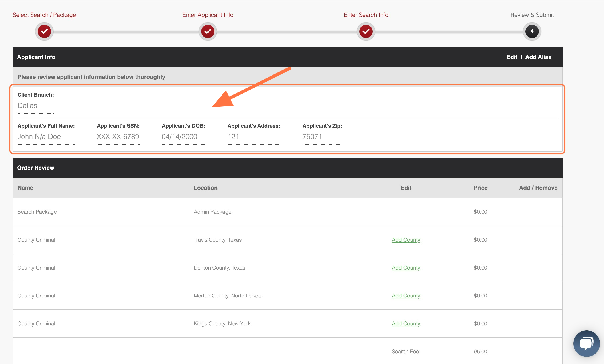
Task: Click the 'Location' column header
Action: tap(205, 188)
